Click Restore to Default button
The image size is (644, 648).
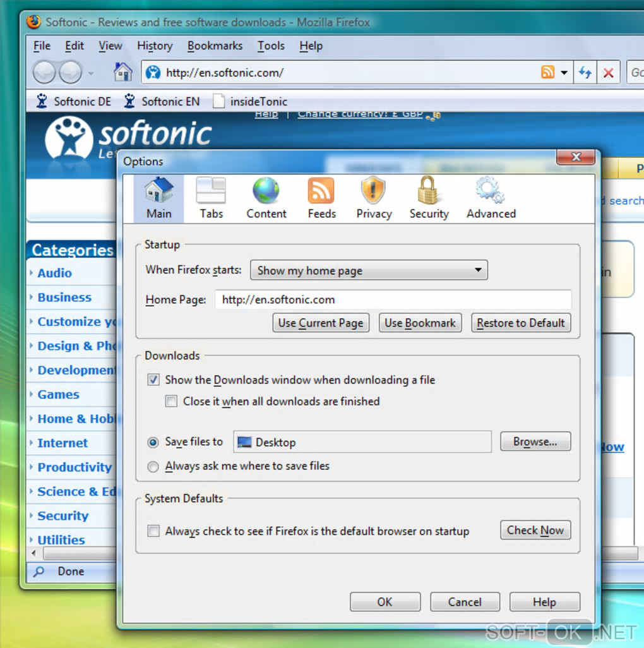tap(521, 323)
